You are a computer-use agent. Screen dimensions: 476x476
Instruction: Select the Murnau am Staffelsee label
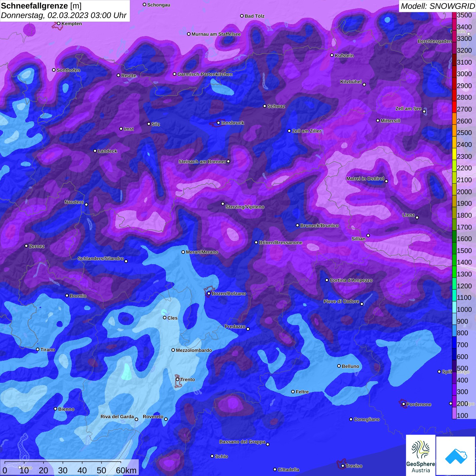[x=216, y=34]
